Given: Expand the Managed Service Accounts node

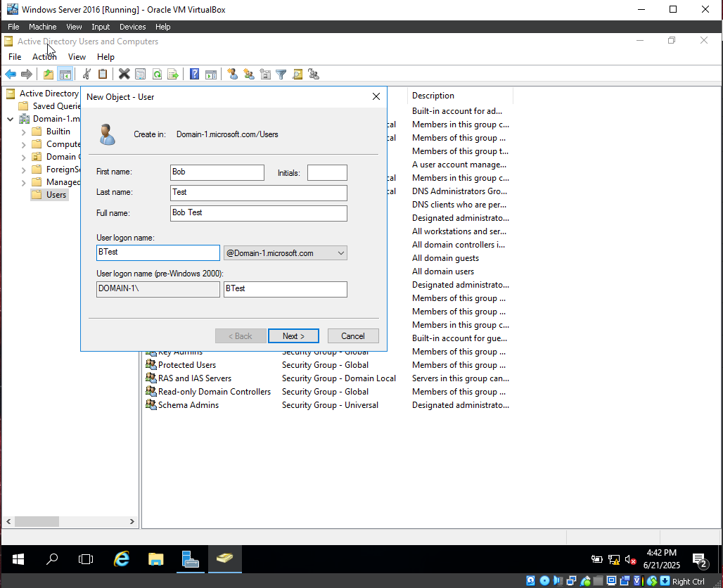Looking at the screenshot, I should point(23,183).
